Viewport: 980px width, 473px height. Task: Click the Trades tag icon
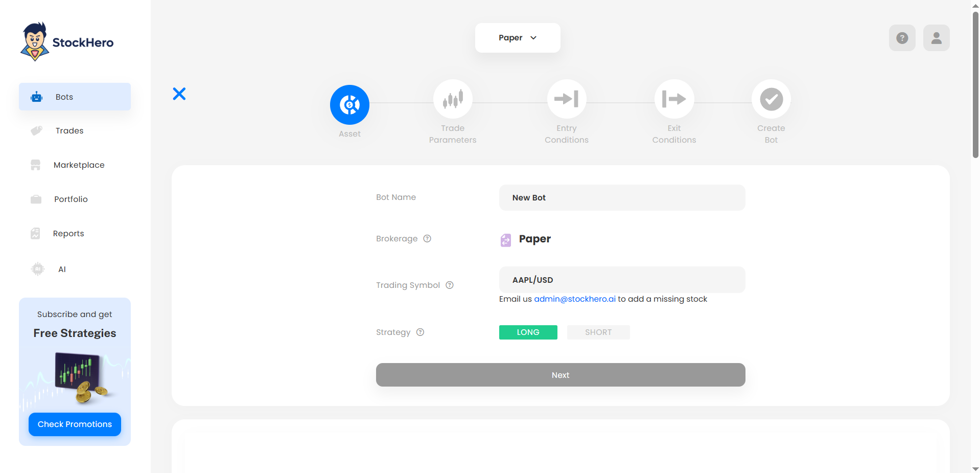pos(36,131)
